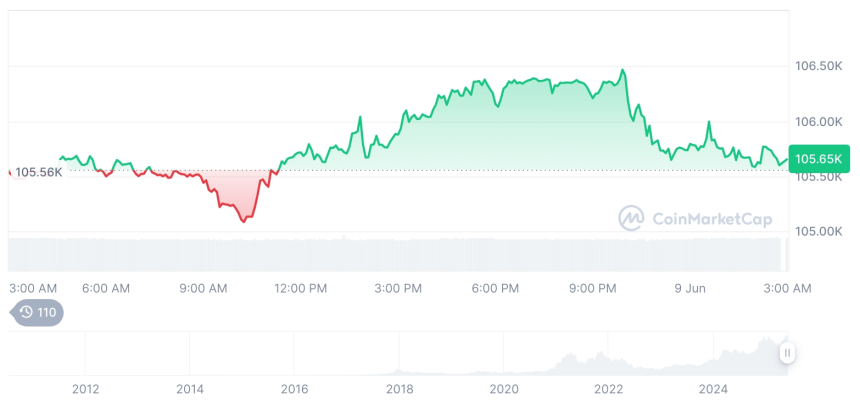
Task: Click the 106.50K price axis label
Action: 819,66
